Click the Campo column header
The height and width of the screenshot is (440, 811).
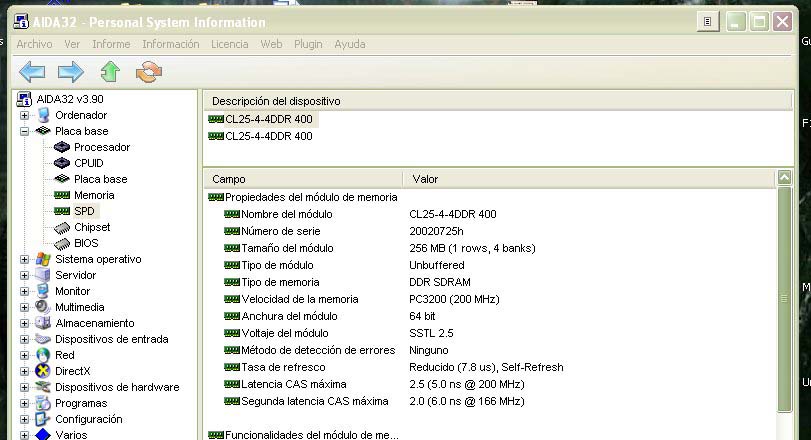click(303, 179)
